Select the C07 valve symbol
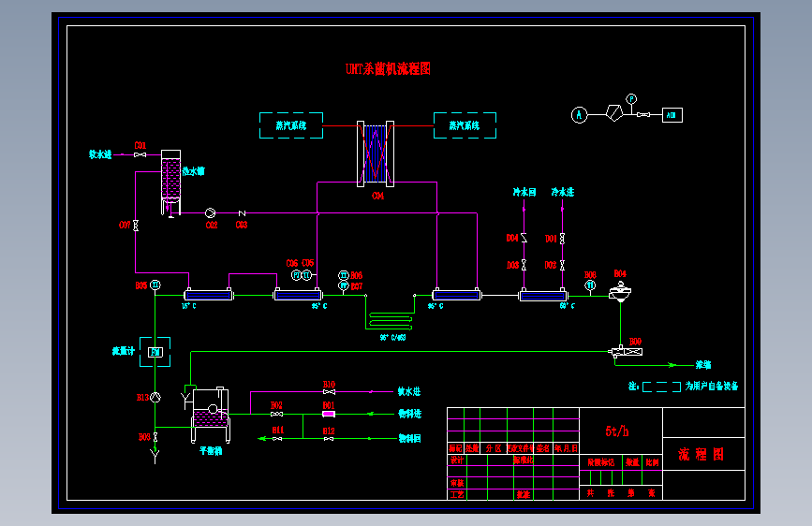The height and width of the screenshot is (526, 812). pyautogui.click(x=136, y=226)
